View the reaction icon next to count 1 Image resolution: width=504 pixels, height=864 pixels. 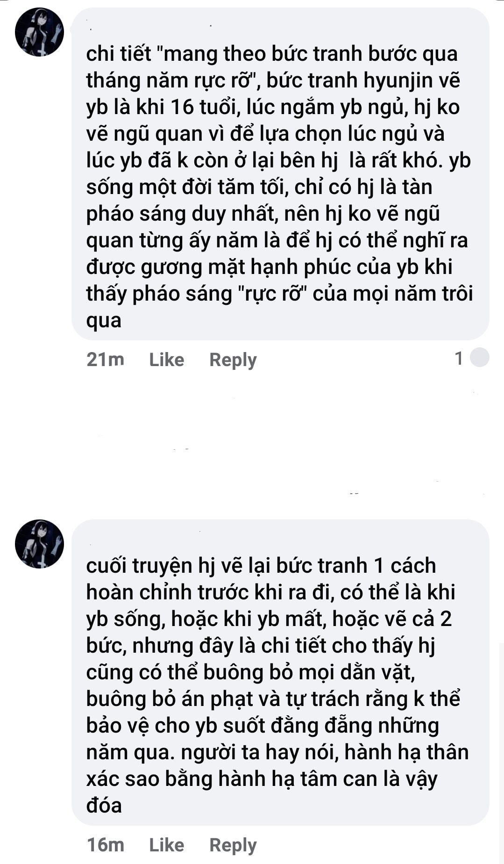tap(479, 358)
